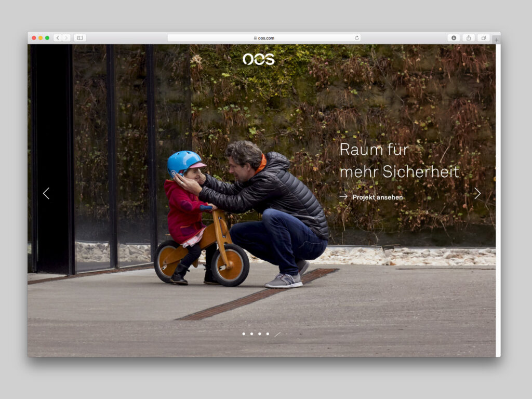Go back using Safari's back button
The image size is (532, 399).
pyautogui.click(x=58, y=38)
